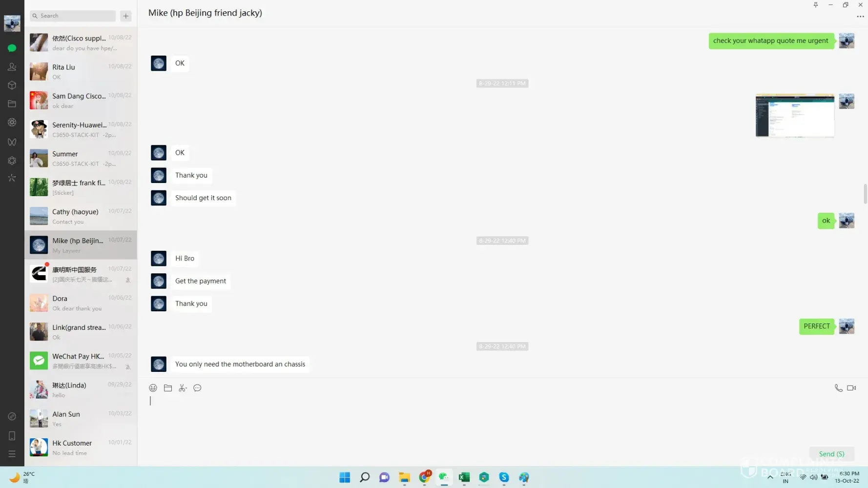Screen dimensions: 868x488
Task: Select the screenshot scissors tool
Action: click(183, 388)
